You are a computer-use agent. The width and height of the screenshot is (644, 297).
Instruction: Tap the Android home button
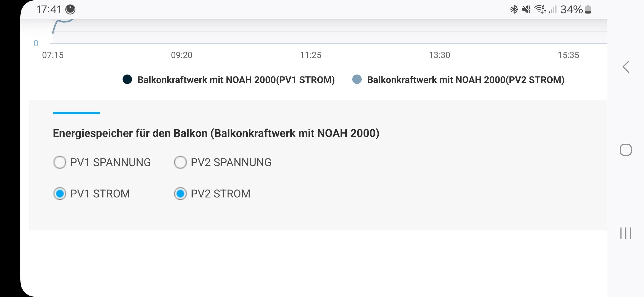pos(626,150)
